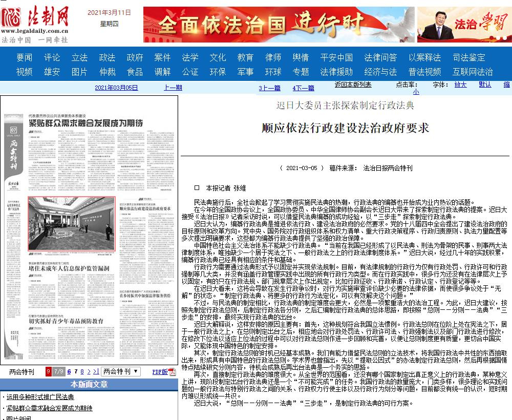
Task: Go to 以案释法 section
Action: click(425, 57)
